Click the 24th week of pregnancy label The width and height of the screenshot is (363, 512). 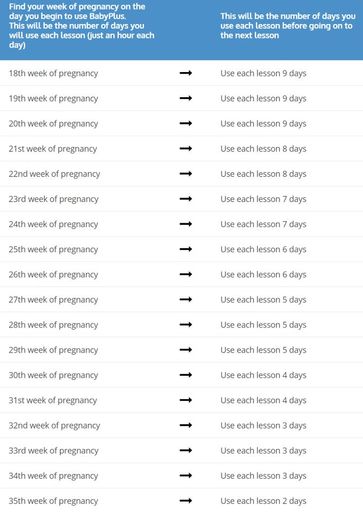53,224
